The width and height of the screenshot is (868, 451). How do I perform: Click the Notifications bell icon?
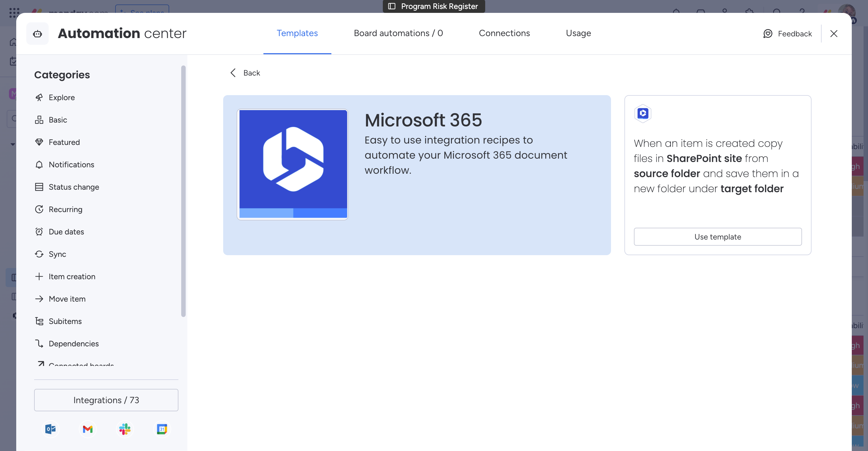[x=39, y=165]
